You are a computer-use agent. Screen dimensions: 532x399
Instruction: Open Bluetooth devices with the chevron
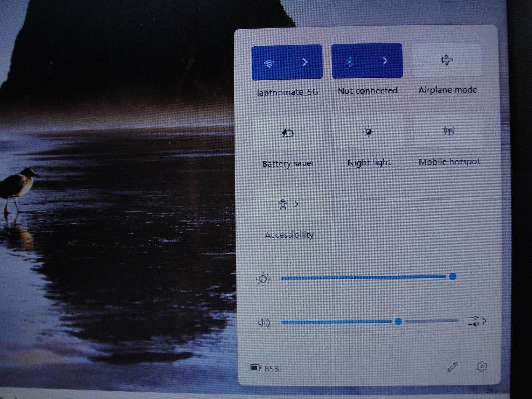tap(385, 61)
